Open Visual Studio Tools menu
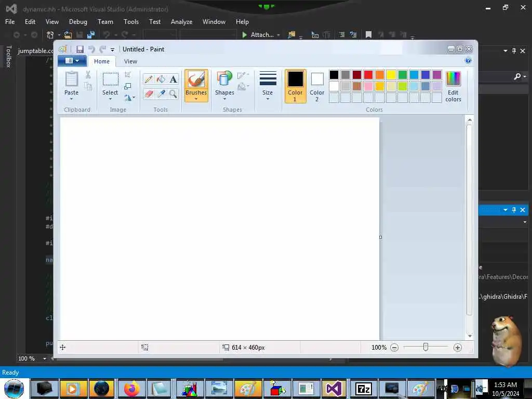Image resolution: width=532 pixels, height=399 pixels. (x=131, y=22)
